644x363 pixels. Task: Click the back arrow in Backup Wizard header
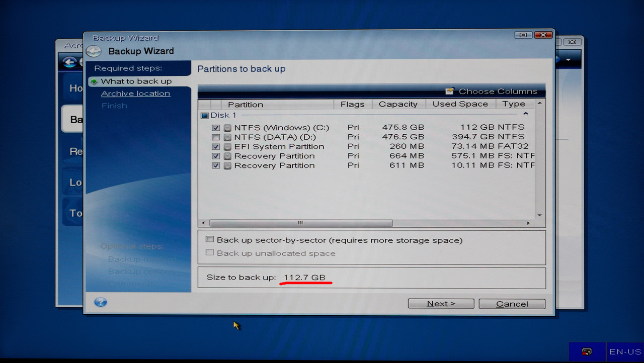[94, 51]
